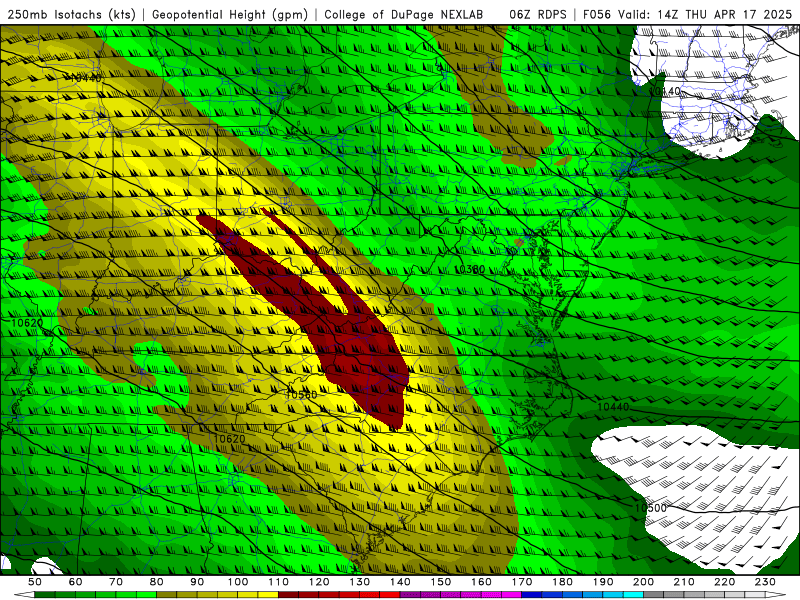Click the "College of DuPage NEXLAB" header text

(404, 14)
